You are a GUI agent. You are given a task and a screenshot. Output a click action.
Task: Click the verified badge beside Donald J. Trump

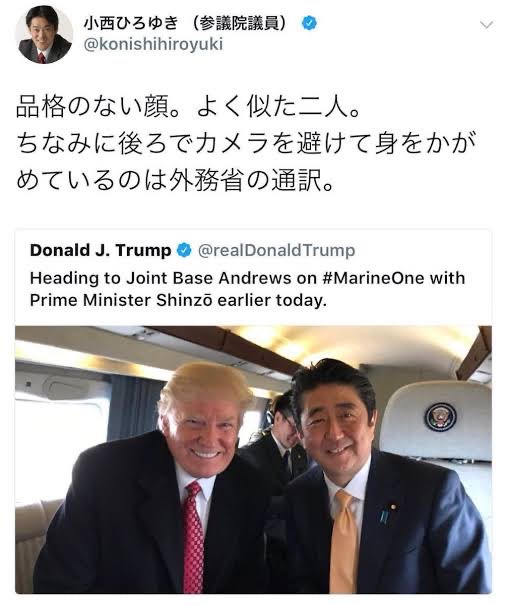pyautogui.click(x=184, y=250)
